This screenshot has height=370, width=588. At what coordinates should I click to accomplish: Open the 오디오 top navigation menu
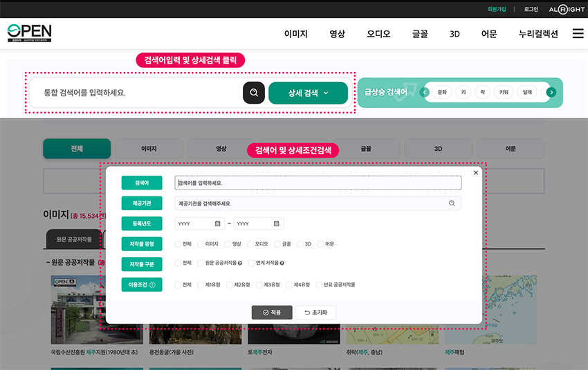(378, 34)
